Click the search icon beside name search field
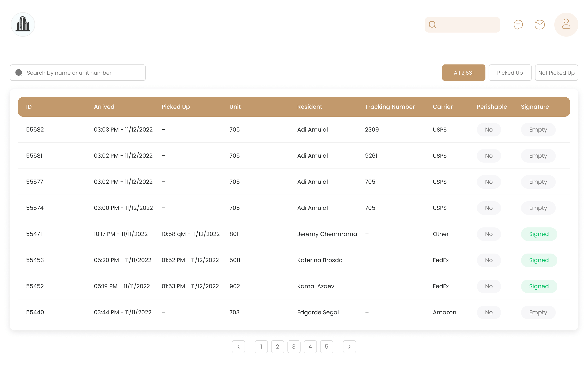Screen dimensions: 588x370 click(x=19, y=72)
